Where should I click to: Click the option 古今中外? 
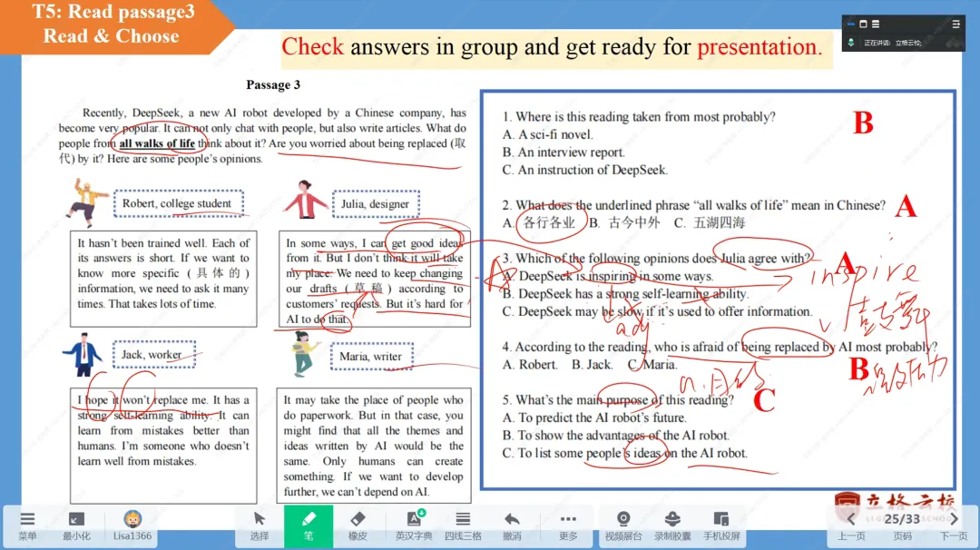[x=633, y=222]
